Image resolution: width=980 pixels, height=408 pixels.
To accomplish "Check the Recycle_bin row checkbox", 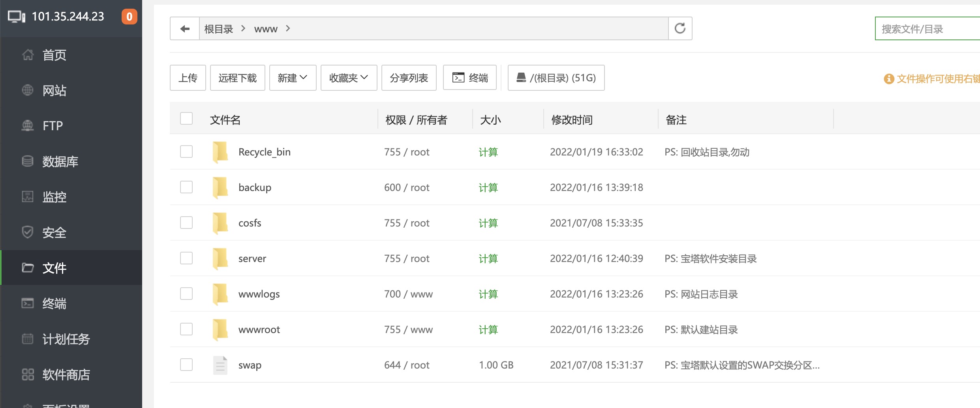I will click(186, 152).
